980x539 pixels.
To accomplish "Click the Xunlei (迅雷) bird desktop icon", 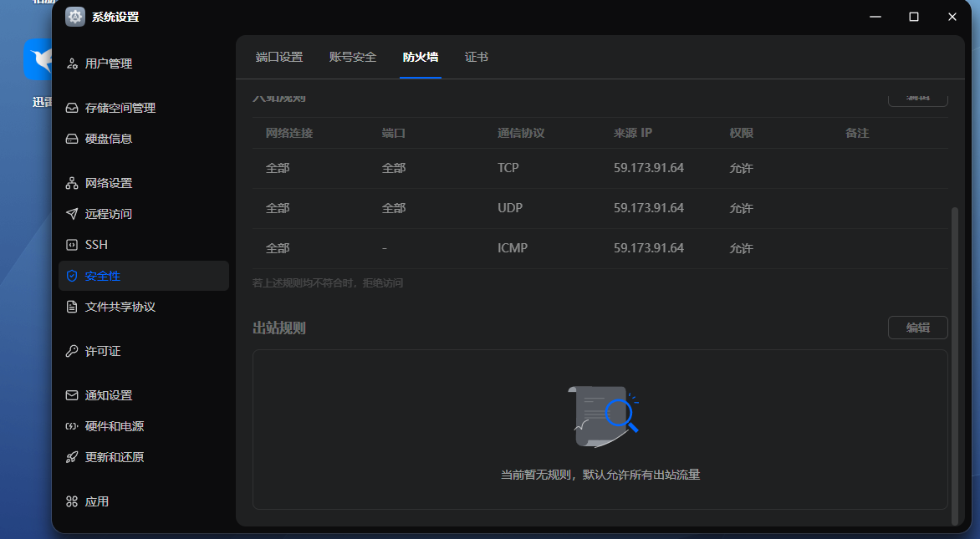I will [x=38, y=59].
